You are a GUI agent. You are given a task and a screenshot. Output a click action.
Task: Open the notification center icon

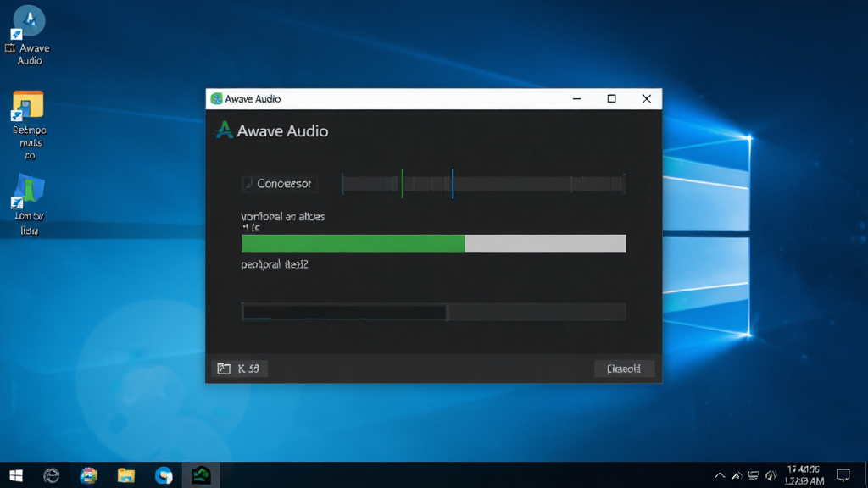pos(843,475)
